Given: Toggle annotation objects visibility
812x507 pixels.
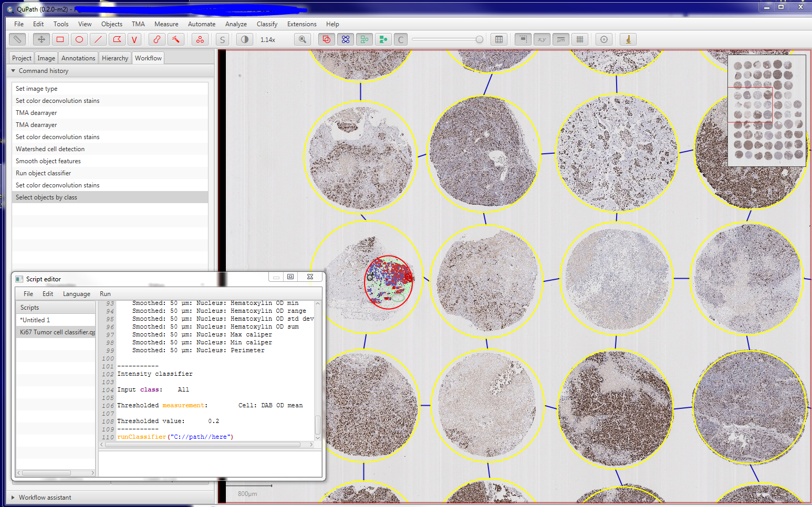Looking at the screenshot, I should click(326, 39).
